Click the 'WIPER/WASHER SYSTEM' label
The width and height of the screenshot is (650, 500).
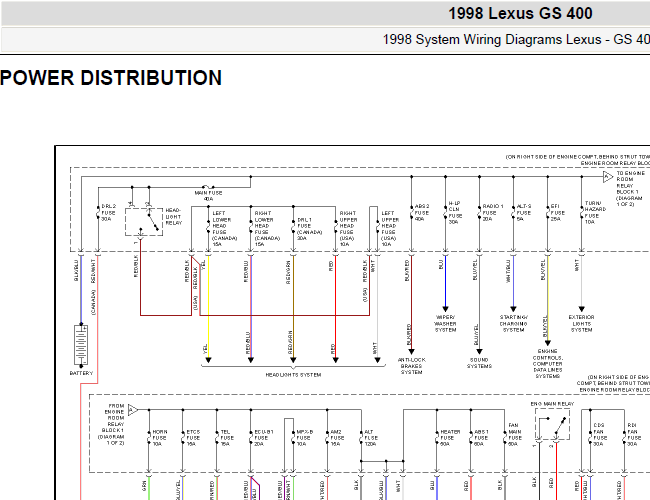click(x=446, y=324)
